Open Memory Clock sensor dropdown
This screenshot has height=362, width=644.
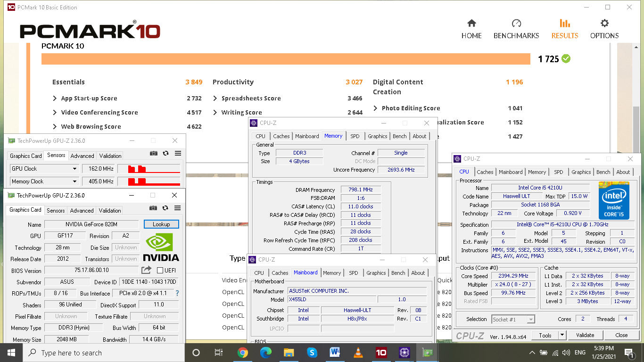coord(74,181)
